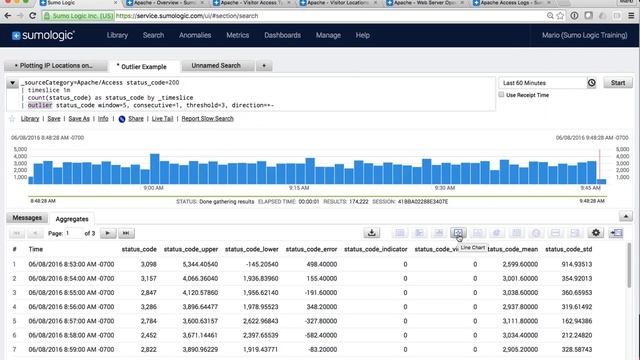The width and height of the screenshot is (640, 360).
Task: Zoom icon in the address bar
Action: click(x=550, y=16)
